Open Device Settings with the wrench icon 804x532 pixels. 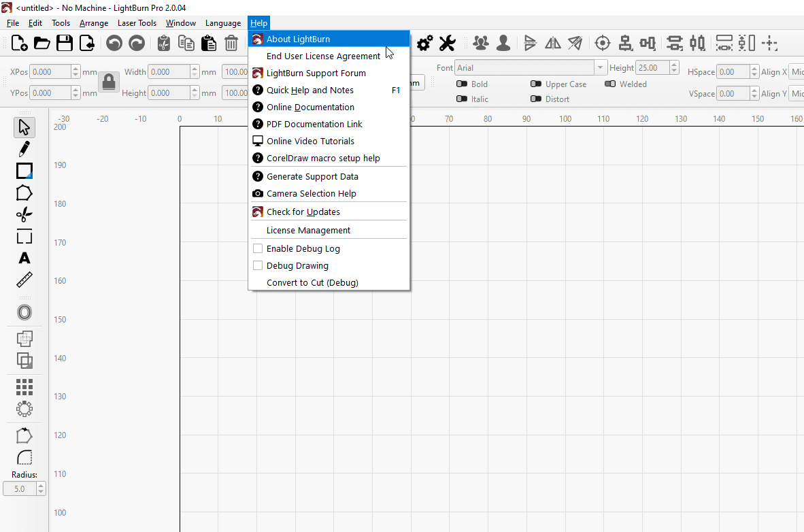pyautogui.click(x=447, y=43)
